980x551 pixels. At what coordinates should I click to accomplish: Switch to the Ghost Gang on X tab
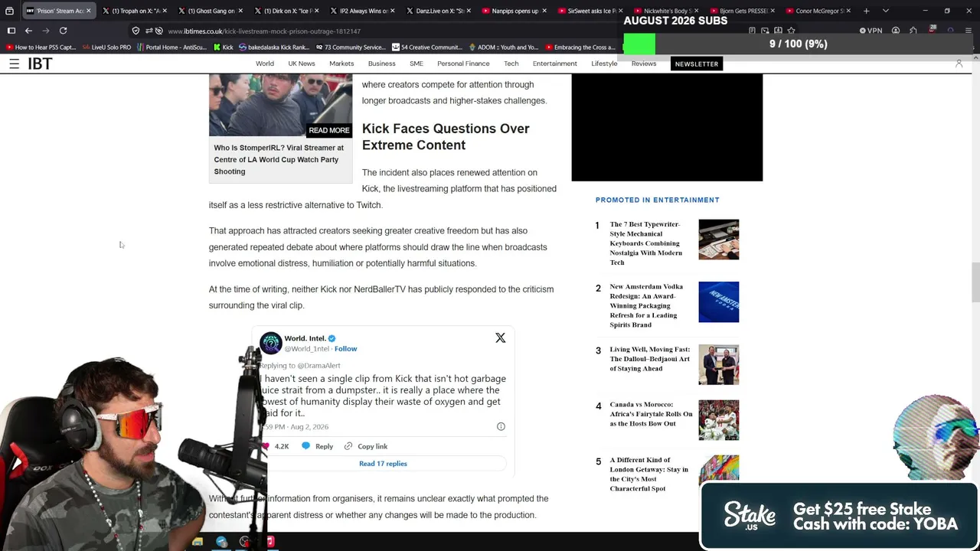pyautogui.click(x=211, y=11)
